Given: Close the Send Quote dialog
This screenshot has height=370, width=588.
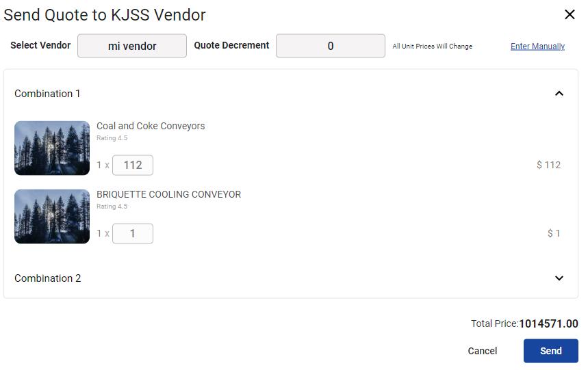Looking at the screenshot, I should [570, 14].
